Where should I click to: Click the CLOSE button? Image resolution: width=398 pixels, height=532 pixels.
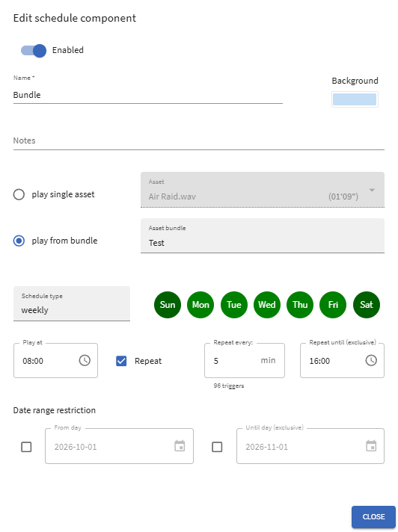tap(373, 517)
